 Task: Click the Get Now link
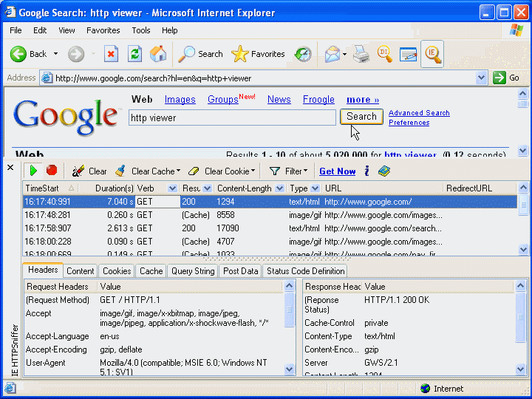click(x=337, y=171)
